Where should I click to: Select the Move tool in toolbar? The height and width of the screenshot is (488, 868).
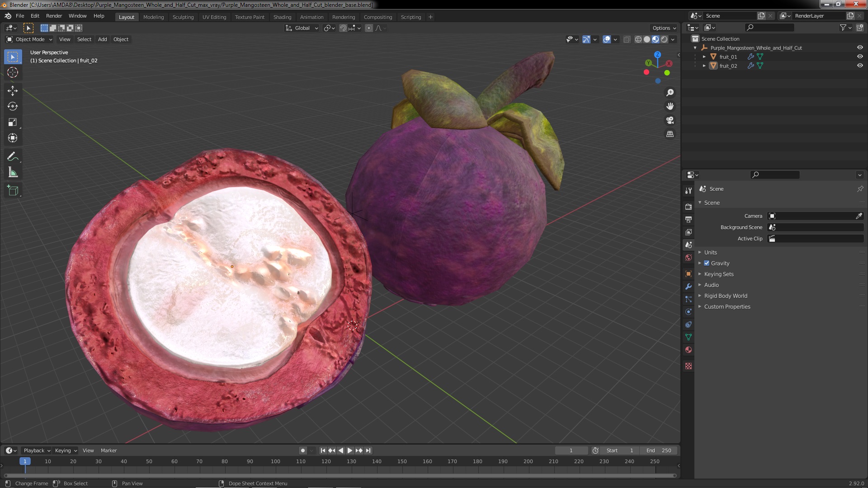tap(13, 90)
